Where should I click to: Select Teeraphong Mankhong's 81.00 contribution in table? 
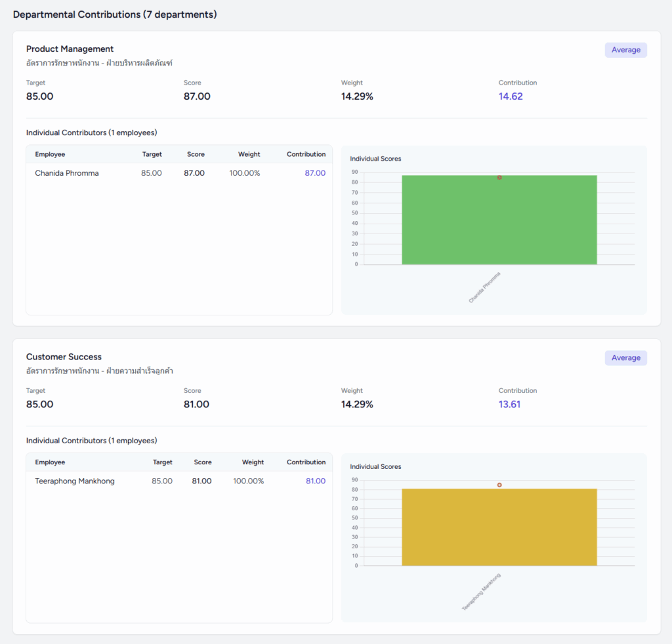pyautogui.click(x=315, y=481)
